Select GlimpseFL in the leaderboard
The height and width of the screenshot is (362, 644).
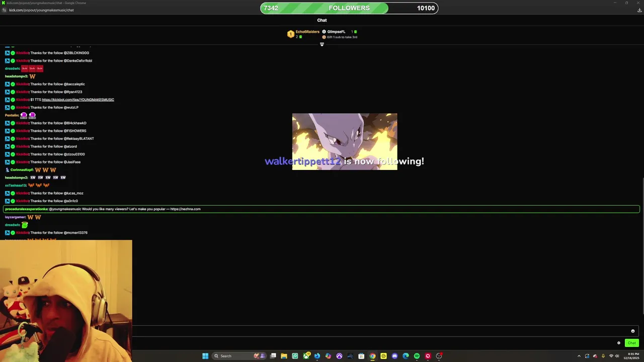[336, 32]
